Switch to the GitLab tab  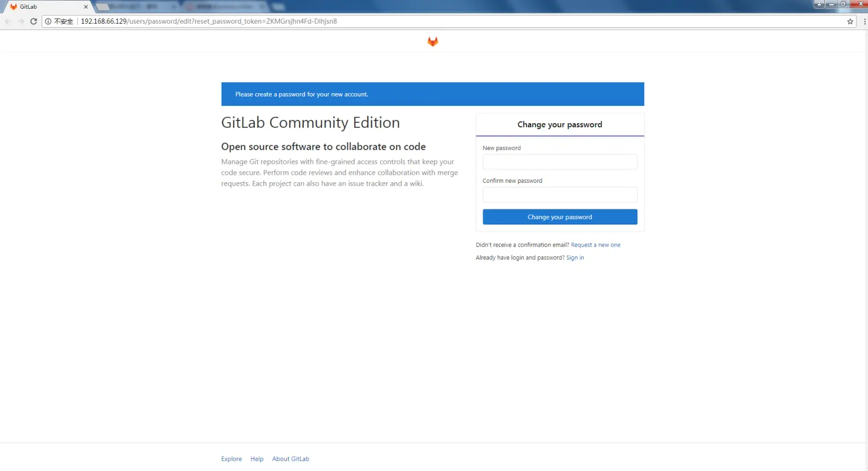coord(47,7)
